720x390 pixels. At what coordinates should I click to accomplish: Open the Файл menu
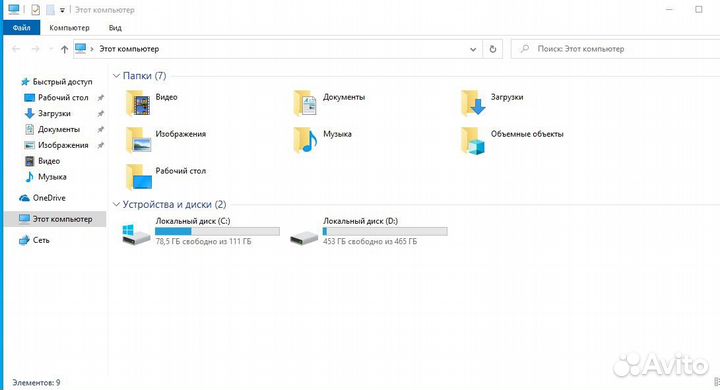coord(22,28)
